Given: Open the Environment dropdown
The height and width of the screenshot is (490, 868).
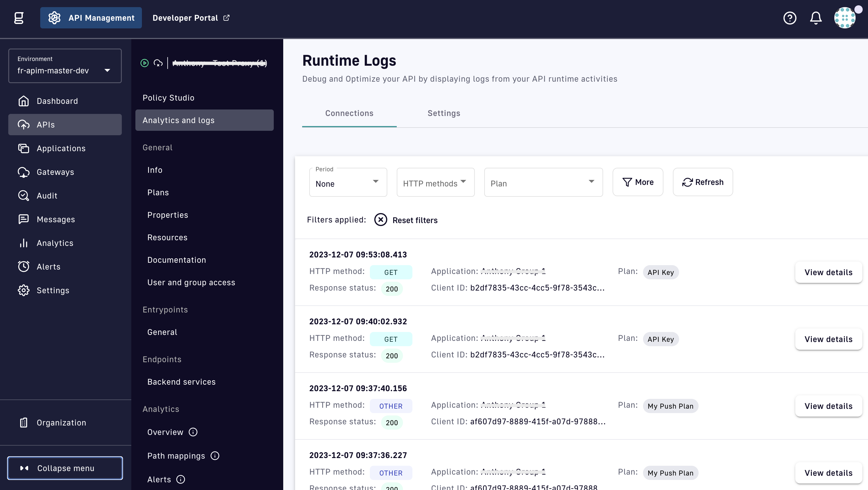Looking at the screenshot, I should tap(65, 66).
